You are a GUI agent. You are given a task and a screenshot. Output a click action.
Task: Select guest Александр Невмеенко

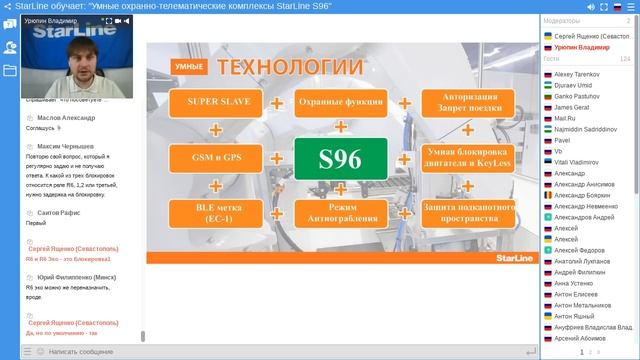587,207
